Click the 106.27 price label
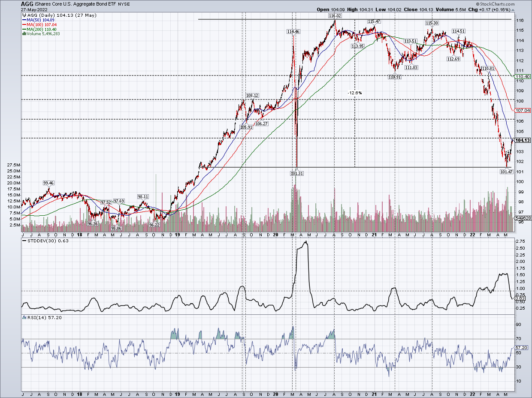 coord(262,124)
